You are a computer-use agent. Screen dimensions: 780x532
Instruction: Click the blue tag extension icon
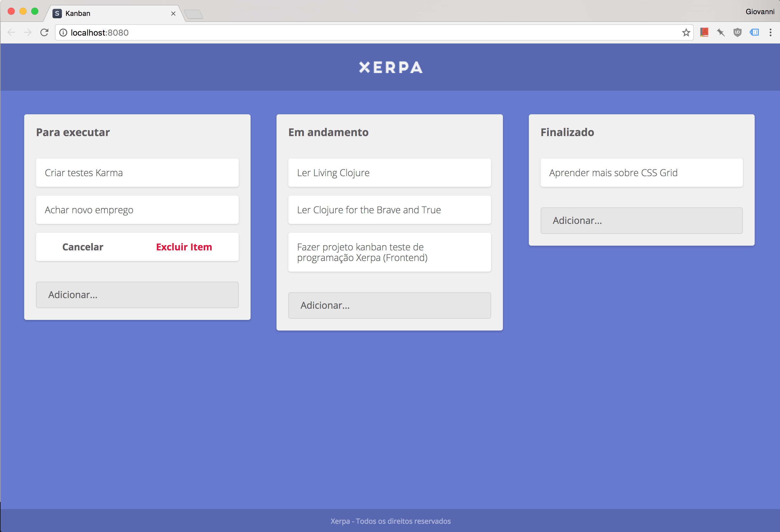click(754, 32)
